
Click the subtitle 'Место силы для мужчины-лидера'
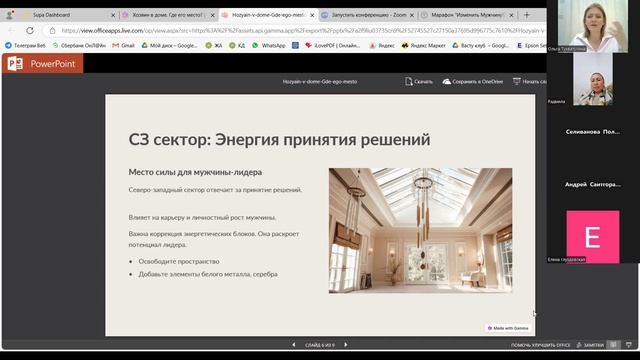195,172
